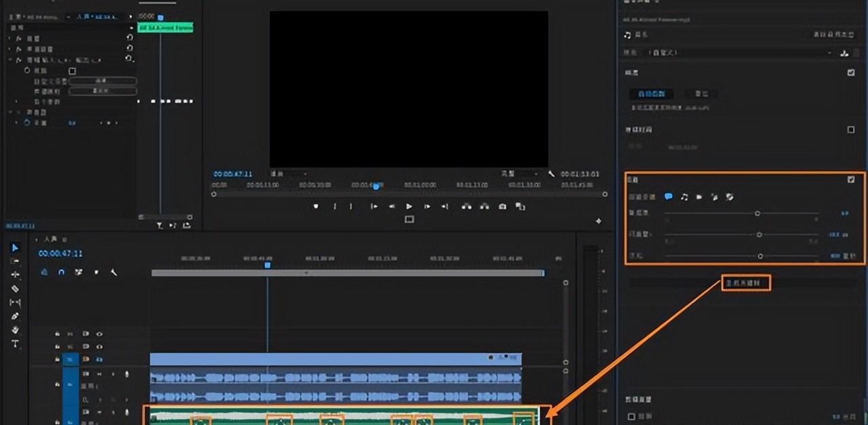Click the Auto-Match loudness button

651,94
